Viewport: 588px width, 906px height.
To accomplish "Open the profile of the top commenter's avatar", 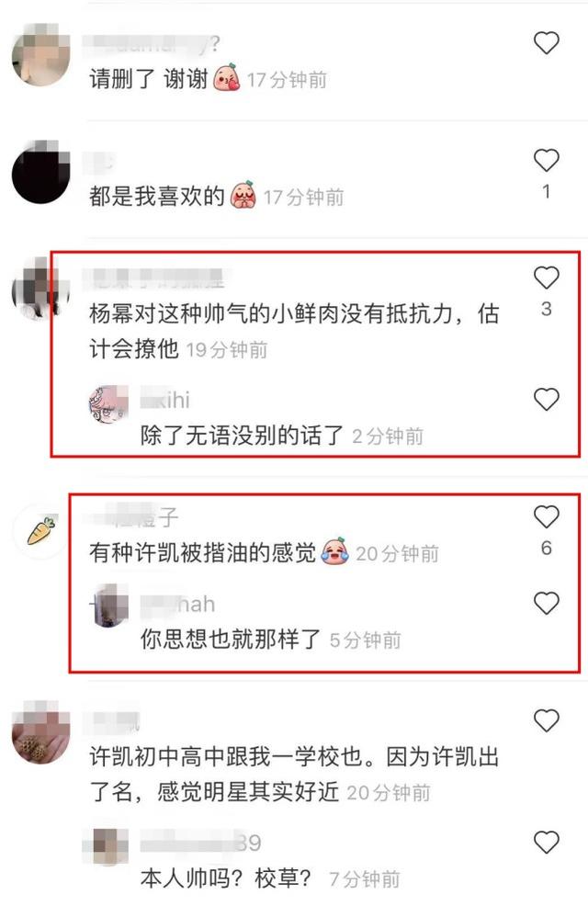I will tap(41, 57).
